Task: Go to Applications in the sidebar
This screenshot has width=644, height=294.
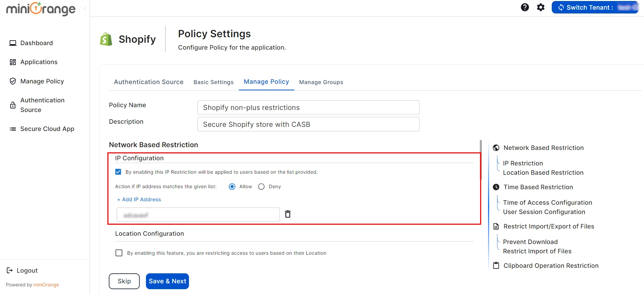Action: point(39,62)
